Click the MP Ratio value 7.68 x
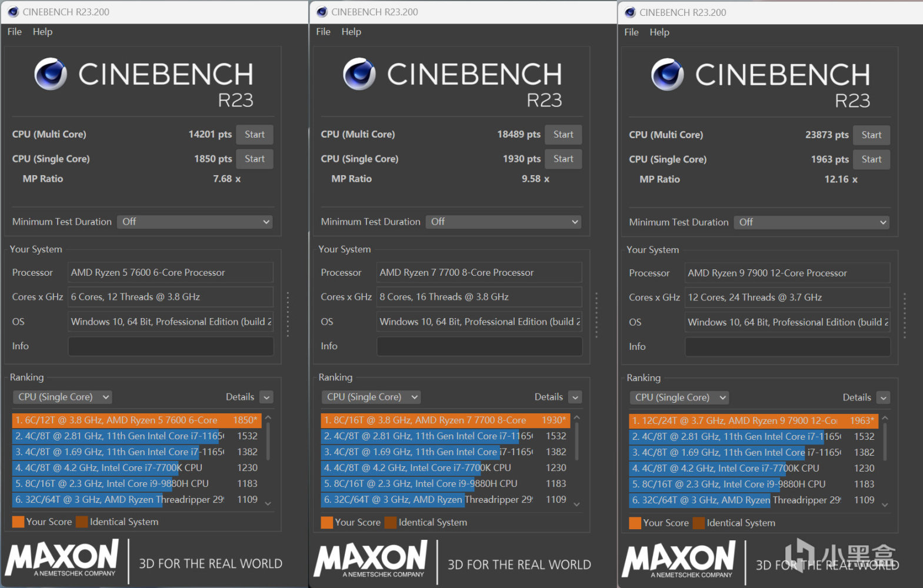The height and width of the screenshot is (588, 923). point(227,179)
